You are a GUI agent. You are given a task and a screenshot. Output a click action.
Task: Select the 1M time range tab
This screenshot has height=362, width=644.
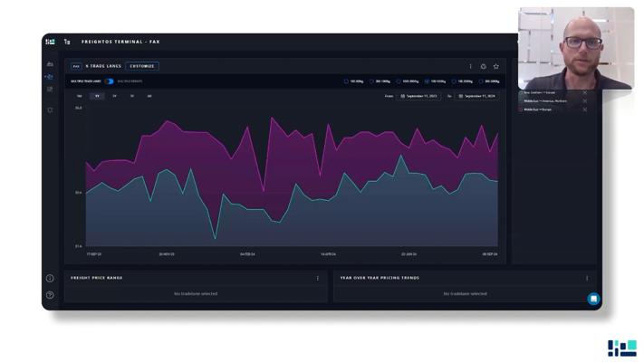point(79,96)
